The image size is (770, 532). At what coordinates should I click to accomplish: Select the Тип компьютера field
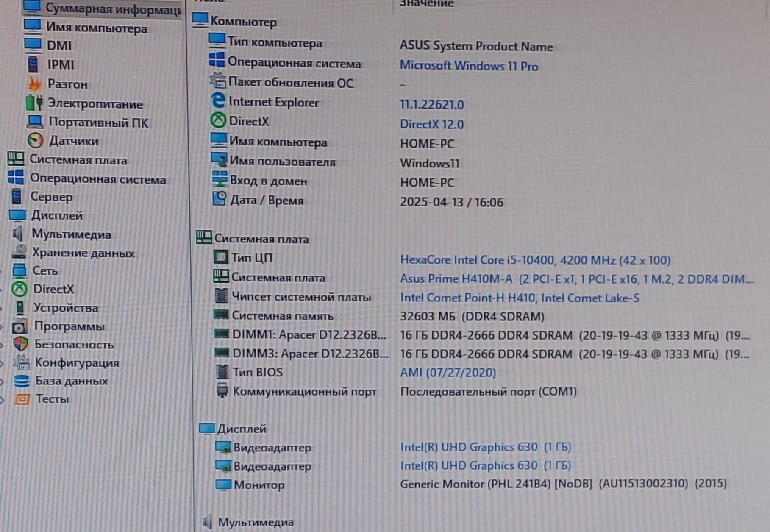pos(265,42)
